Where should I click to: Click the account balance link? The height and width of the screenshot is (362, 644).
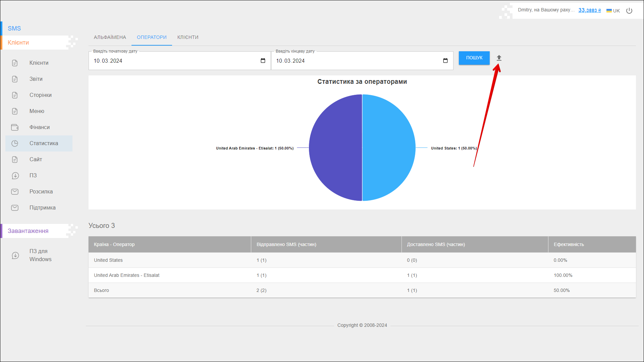pyautogui.click(x=589, y=10)
